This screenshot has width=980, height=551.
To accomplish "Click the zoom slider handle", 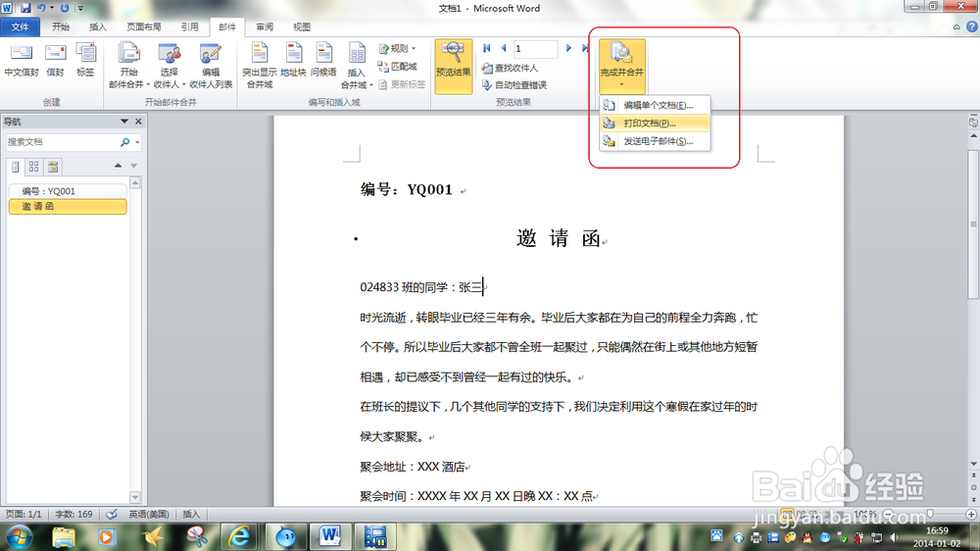I will pyautogui.click(x=930, y=514).
